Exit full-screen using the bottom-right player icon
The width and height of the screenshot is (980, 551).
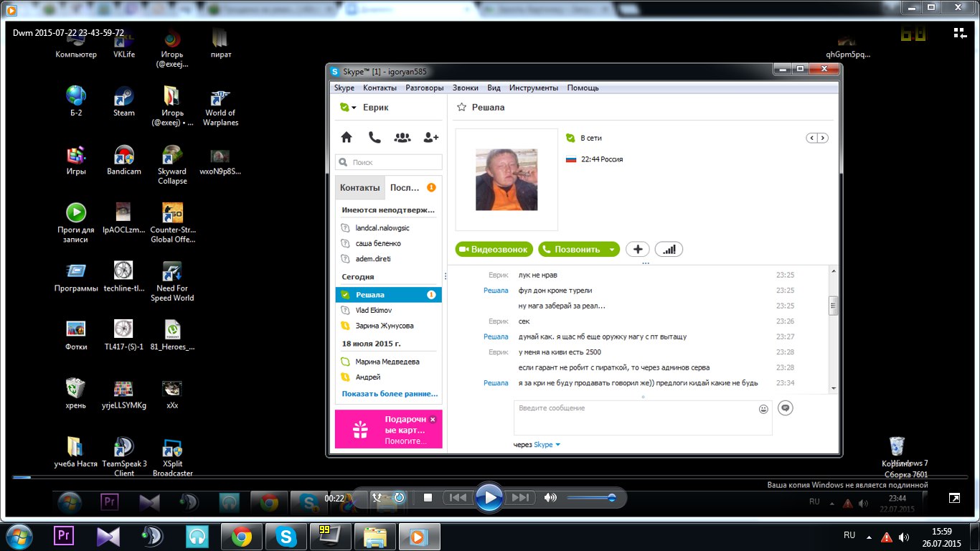954,498
